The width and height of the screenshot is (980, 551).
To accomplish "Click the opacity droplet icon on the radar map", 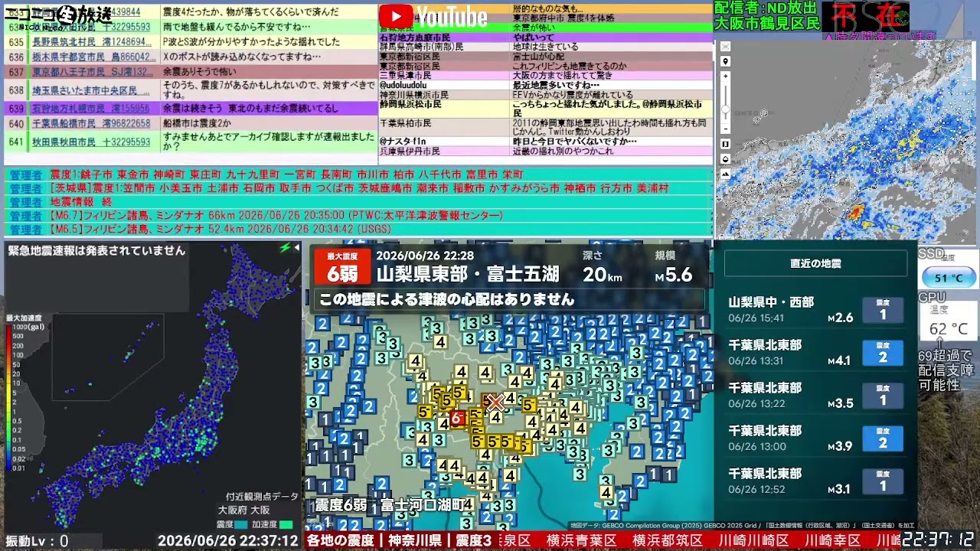I will coord(725,159).
